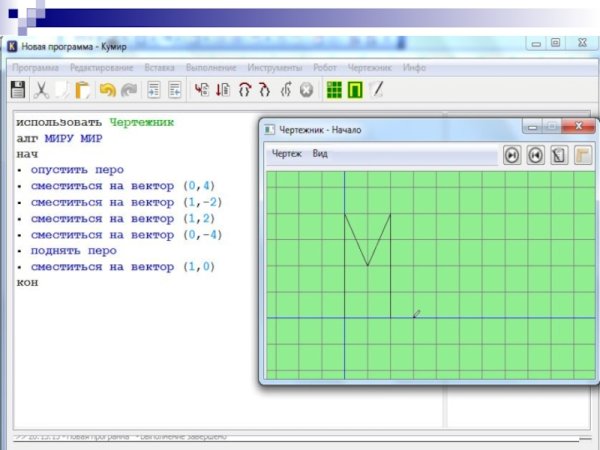
Task: Click the Cut scissors icon
Action: point(42,90)
